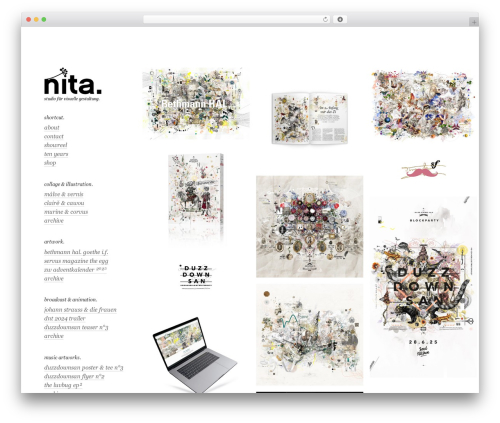Open the claire & cavou link
Viewport: 500px width, 423px height.
(x=64, y=203)
